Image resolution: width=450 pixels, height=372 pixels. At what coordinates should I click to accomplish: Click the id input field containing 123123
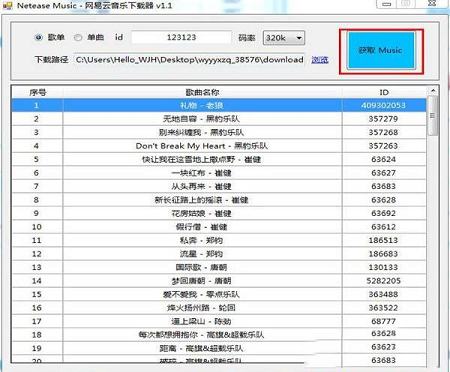181,37
